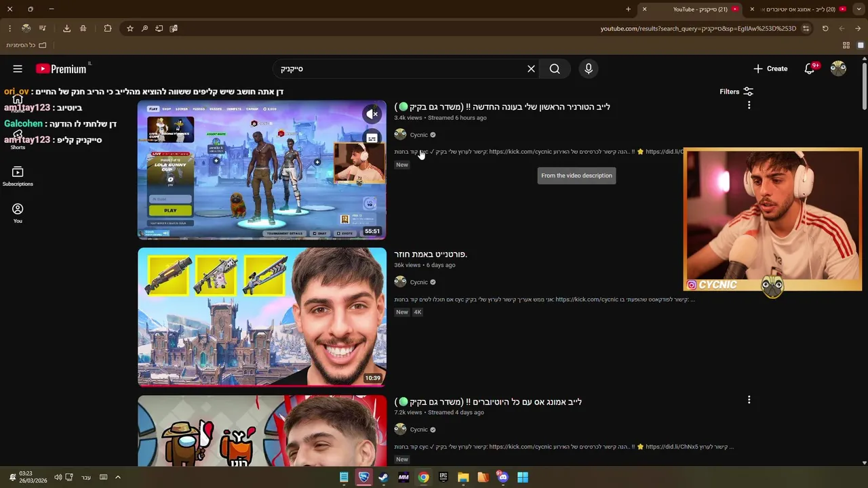Open more options for the first video

(749, 105)
